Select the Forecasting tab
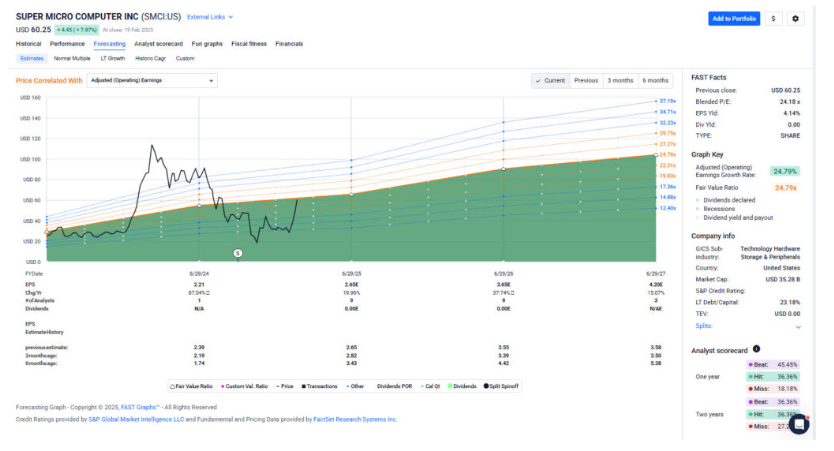 point(110,44)
